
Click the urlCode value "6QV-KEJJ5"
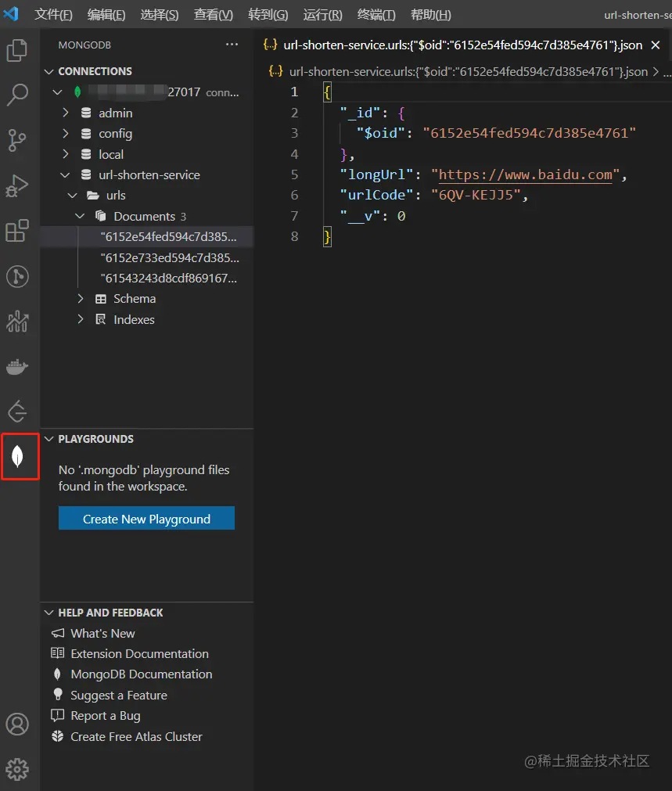pos(476,195)
